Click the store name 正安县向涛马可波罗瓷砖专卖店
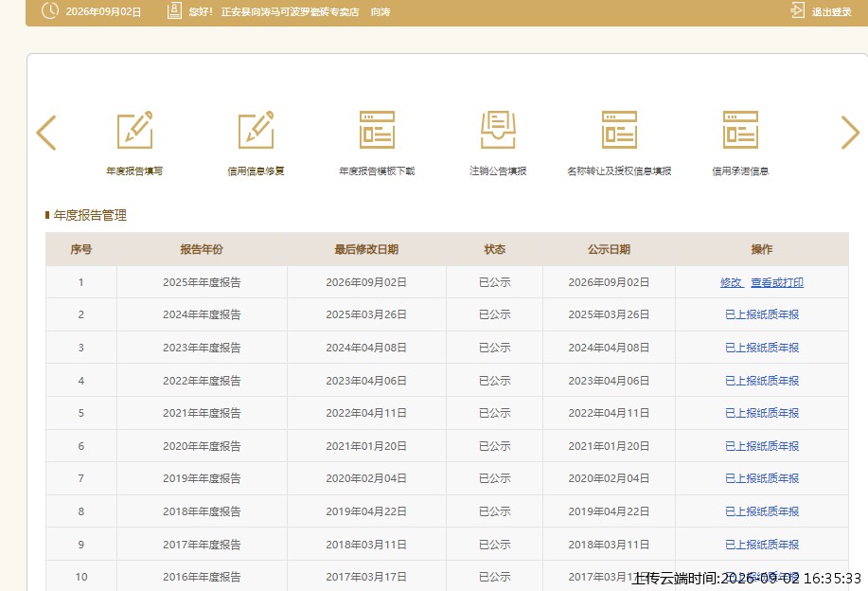Viewport: 868px width, 591px height. (290, 11)
